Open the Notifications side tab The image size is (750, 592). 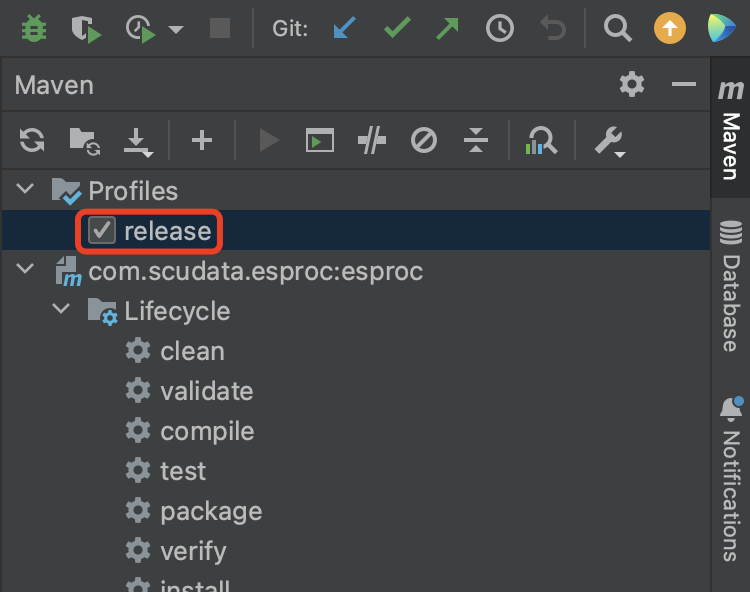coord(731,478)
